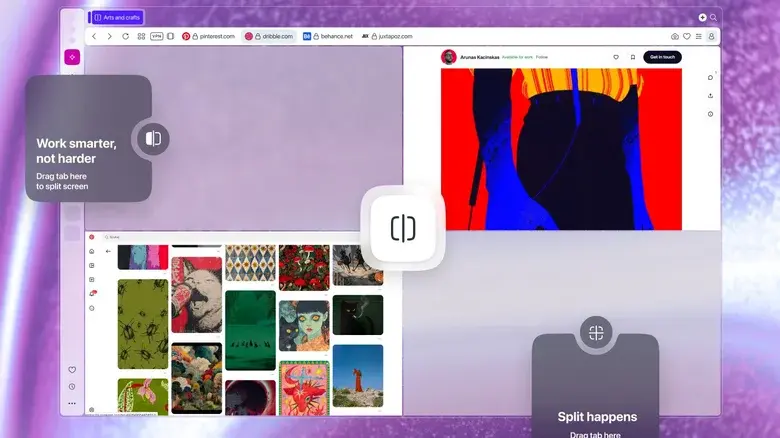Open the juxtapoz.com tab
This screenshot has width=780, height=438.
coord(387,36)
